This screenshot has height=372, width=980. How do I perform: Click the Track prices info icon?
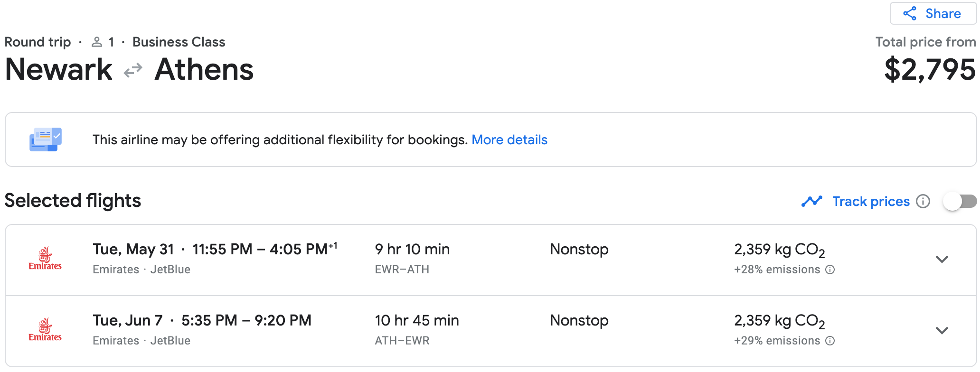[923, 201]
